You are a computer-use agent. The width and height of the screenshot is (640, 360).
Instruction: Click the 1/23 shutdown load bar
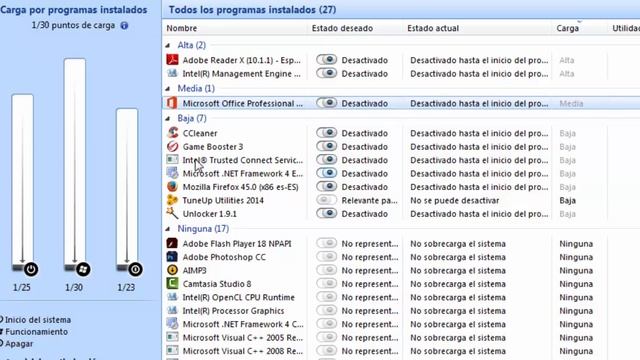(127, 190)
